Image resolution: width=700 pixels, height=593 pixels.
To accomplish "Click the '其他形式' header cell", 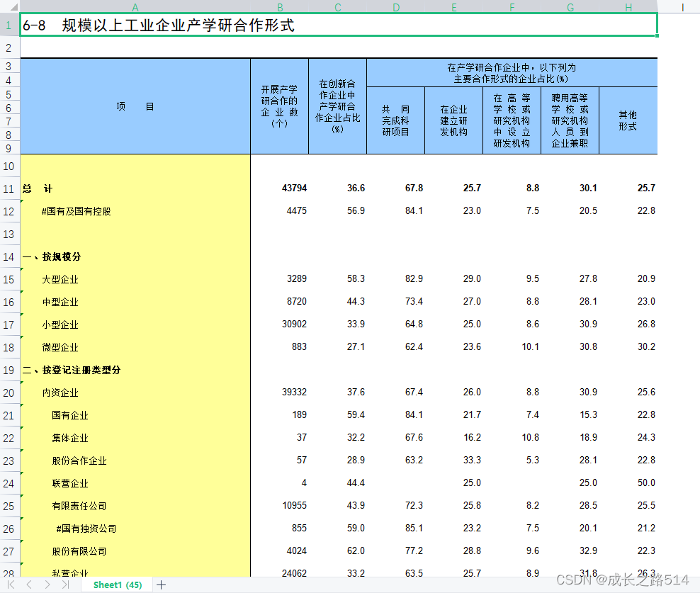I will pyautogui.click(x=628, y=120).
